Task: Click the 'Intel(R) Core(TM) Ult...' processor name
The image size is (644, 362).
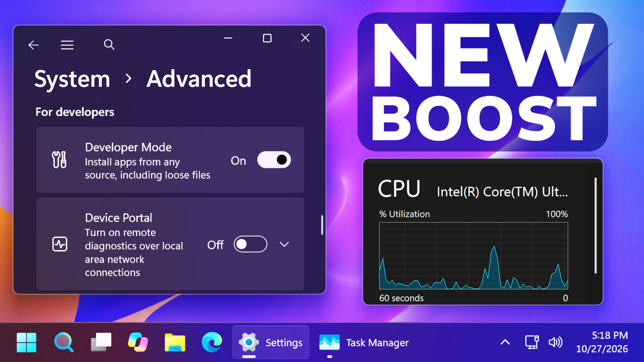Action: (502, 191)
